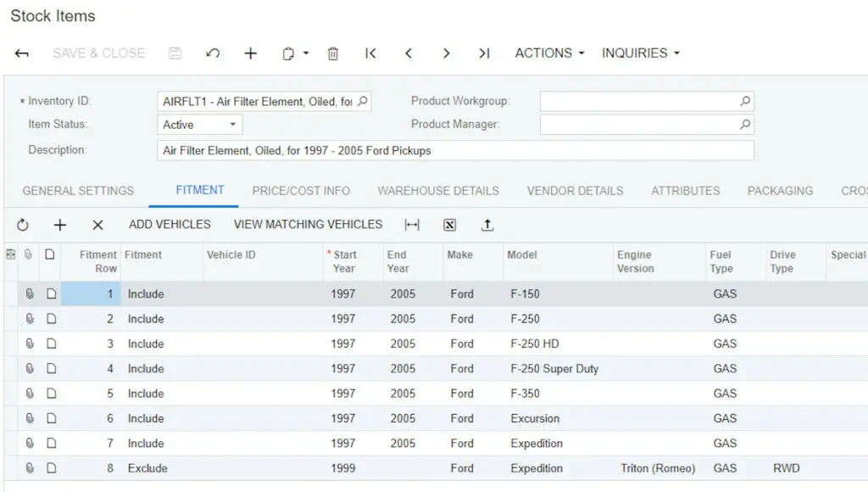
Task: Refresh the fitment grid
Action: pyautogui.click(x=23, y=225)
